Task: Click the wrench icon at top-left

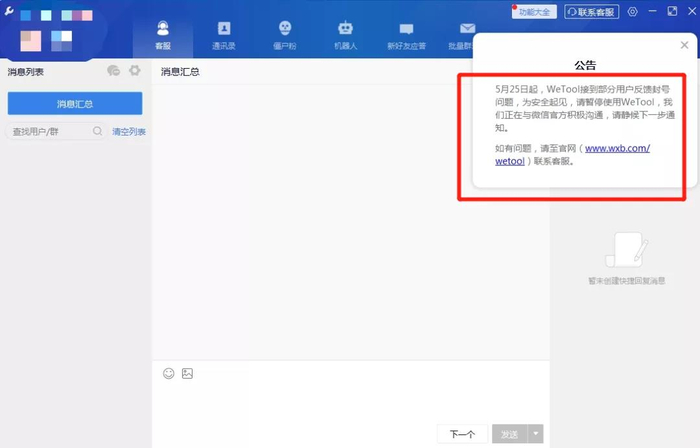Action: click(9, 11)
